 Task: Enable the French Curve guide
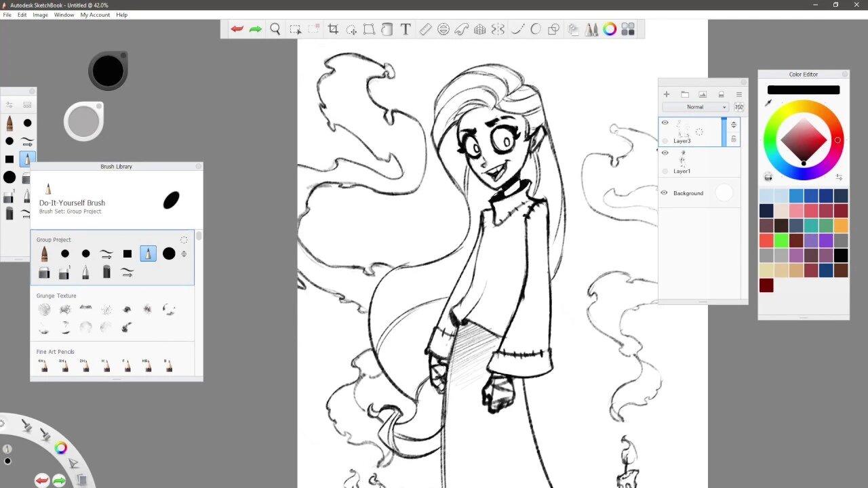pyautogui.click(x=462, y=29)
